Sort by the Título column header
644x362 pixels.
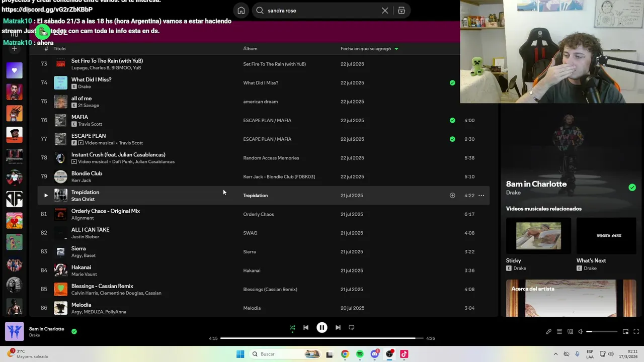tap(59, 49)
